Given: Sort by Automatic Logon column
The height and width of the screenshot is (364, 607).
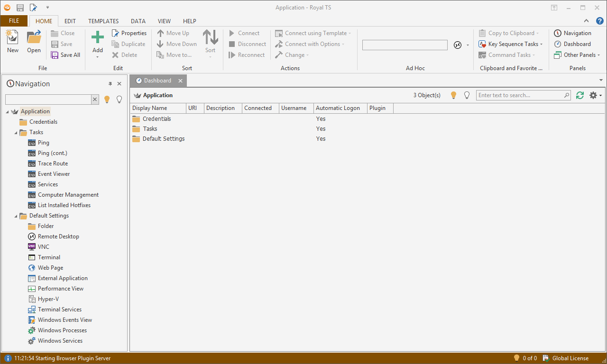Looking at the screenshot, I should (340, 108).
